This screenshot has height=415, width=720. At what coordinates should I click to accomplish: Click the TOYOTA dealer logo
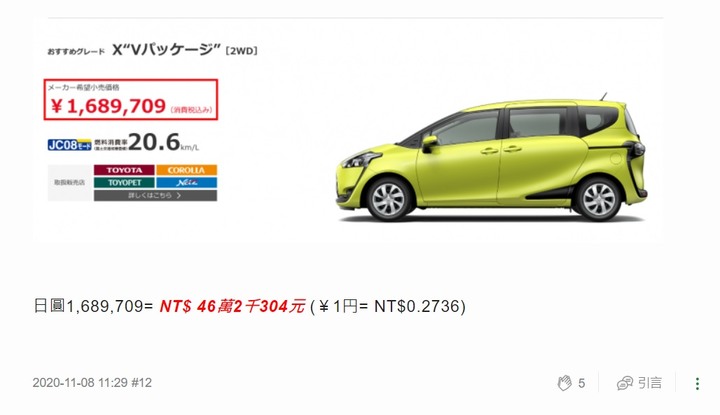click(x=124, y=170)
